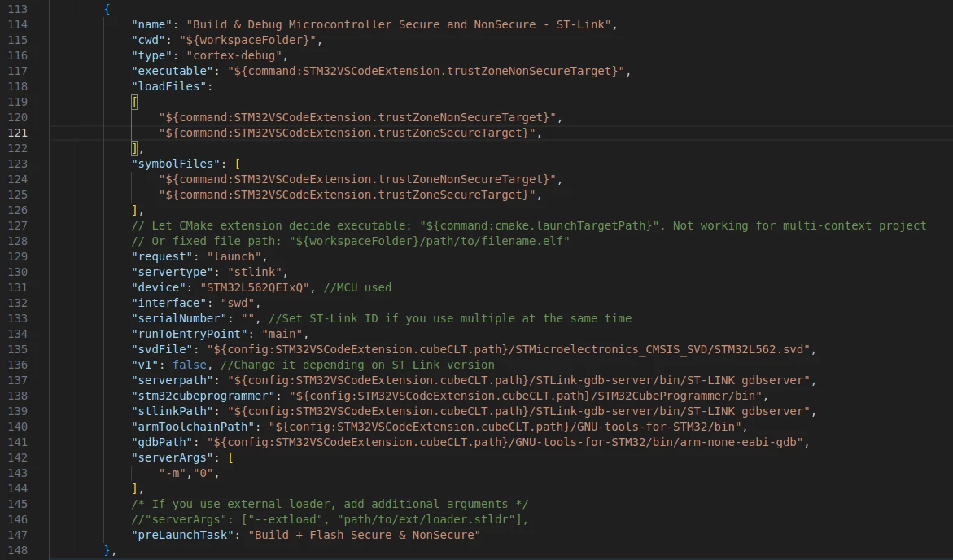The image size is (953, 560).
Task: Click the "cortex-debug" value
Action: coord(234,55)
